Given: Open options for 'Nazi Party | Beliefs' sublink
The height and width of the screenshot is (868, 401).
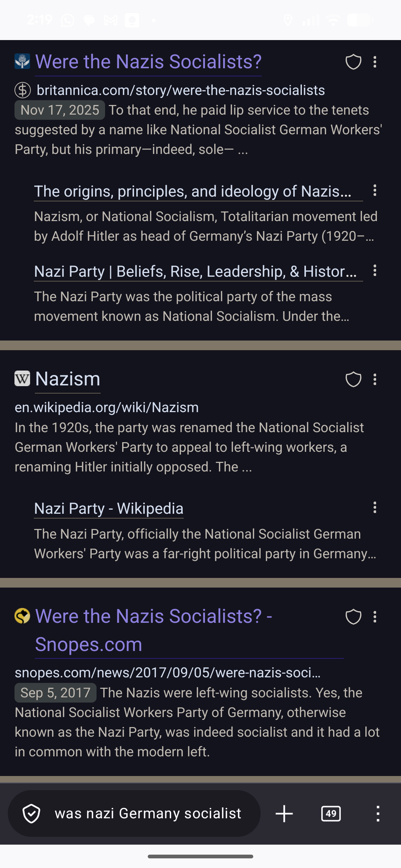Looking at the screenshot, I should pos(375,271).
